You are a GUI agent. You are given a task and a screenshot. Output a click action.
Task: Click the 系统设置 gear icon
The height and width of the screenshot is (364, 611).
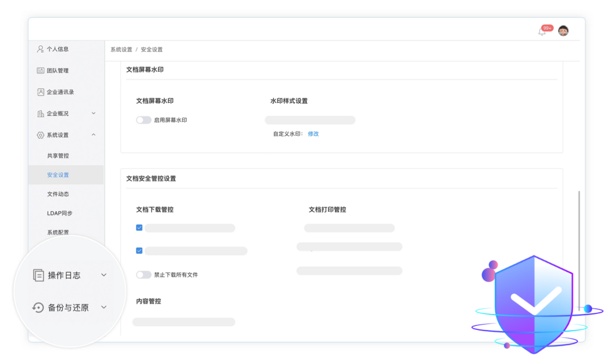(x=40, y=135)
